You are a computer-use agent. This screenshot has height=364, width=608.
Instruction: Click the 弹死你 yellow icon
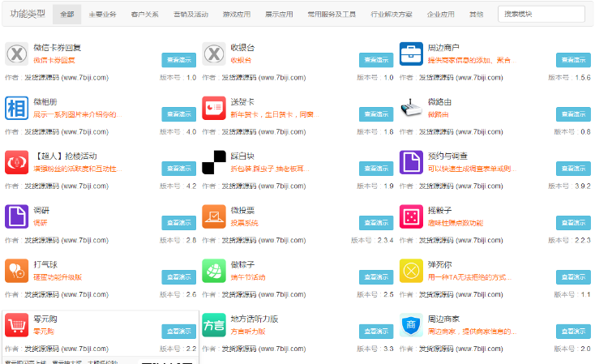pyautogui.click(x=411, y=271)
